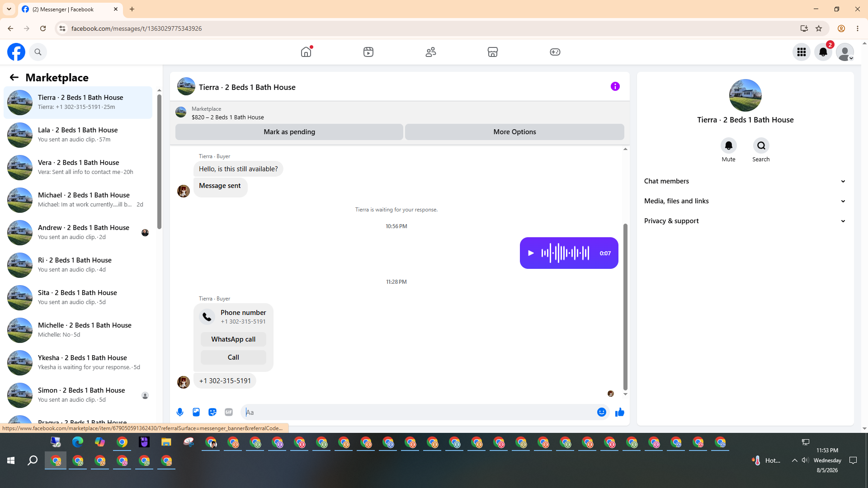
Task: Open the Chrome three-dot menu
Action: click(858, 28)
